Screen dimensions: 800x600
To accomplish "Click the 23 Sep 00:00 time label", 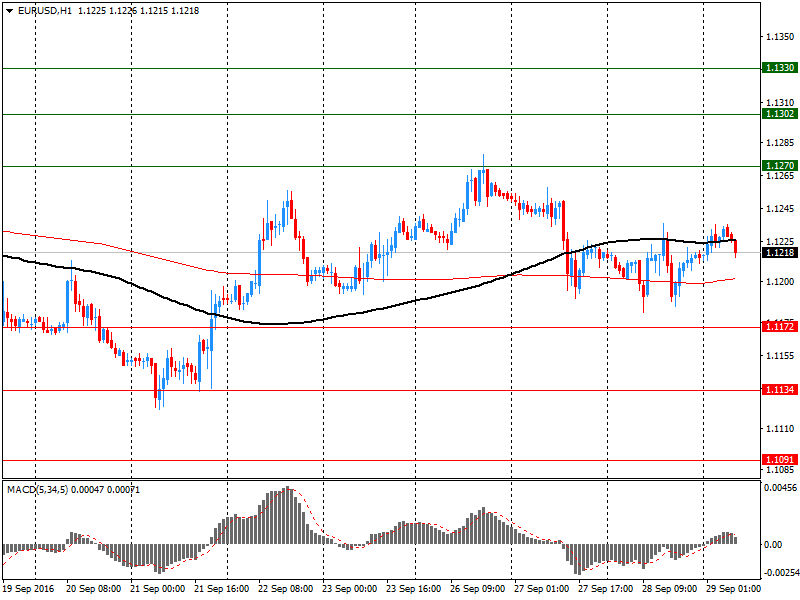I will (349, 589).
